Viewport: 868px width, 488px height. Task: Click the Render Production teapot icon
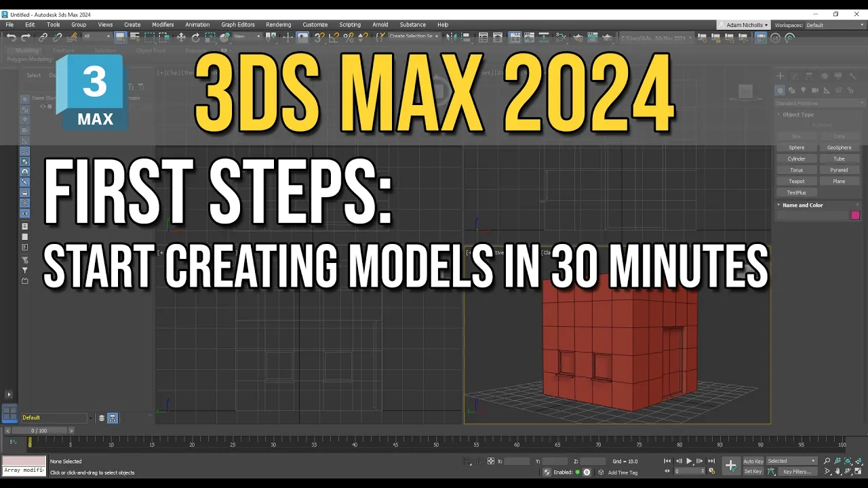(x=607, y=37)
